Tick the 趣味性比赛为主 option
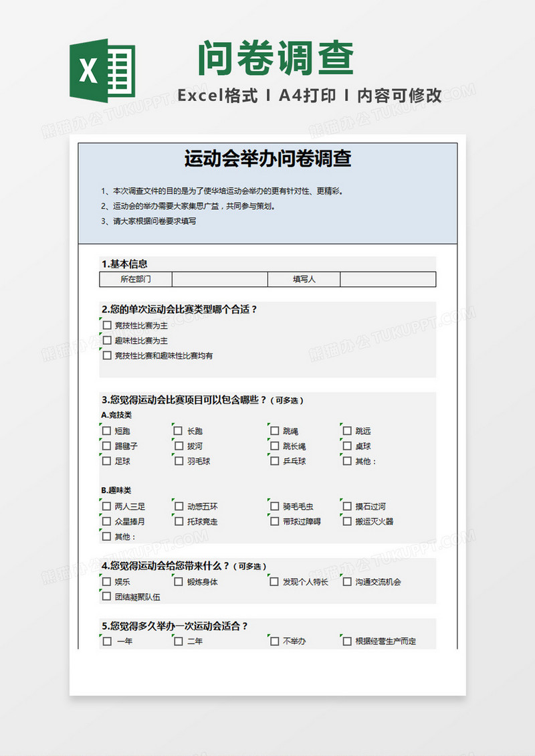The width and height of the screenshot is (535, 756). click(x=107, y=341)
